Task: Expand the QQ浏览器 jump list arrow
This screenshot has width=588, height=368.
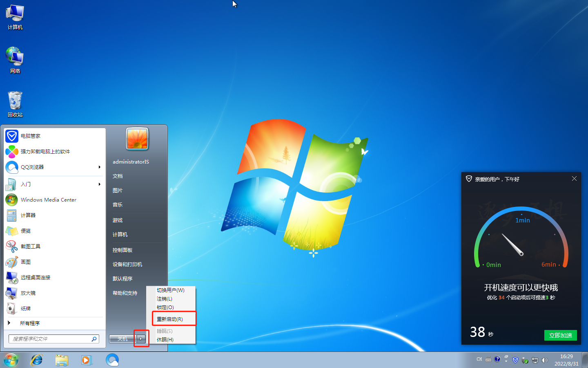Action: tap(99, 167)
